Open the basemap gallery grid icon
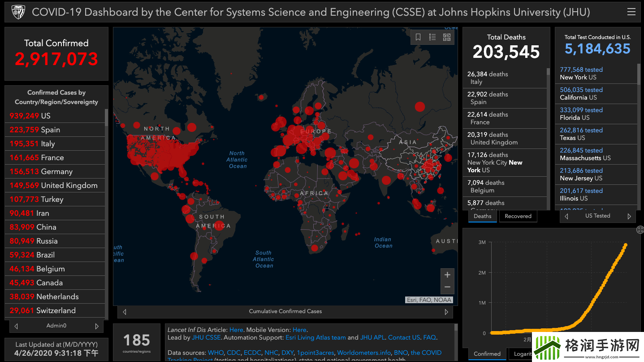644x362 pixels. pos(447,37)
